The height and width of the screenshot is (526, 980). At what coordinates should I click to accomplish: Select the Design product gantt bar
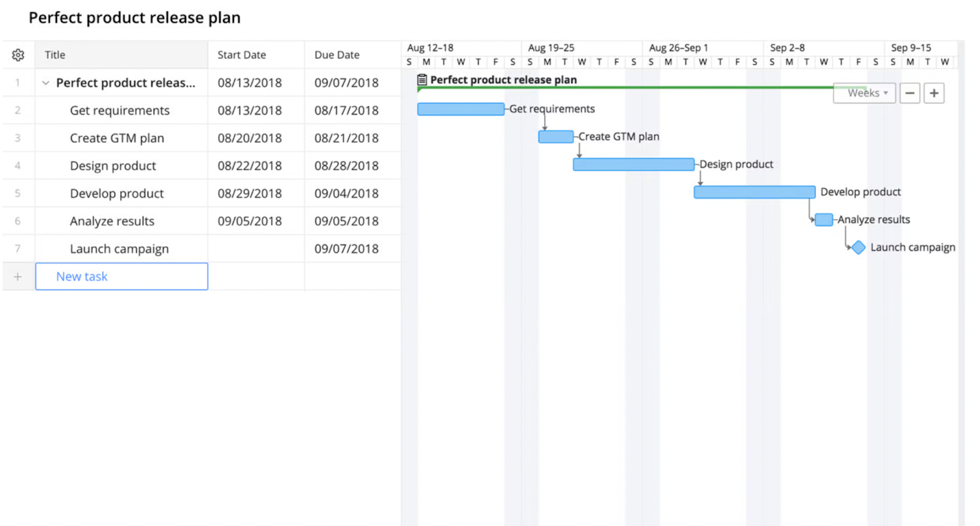click(x=633, y=164)
